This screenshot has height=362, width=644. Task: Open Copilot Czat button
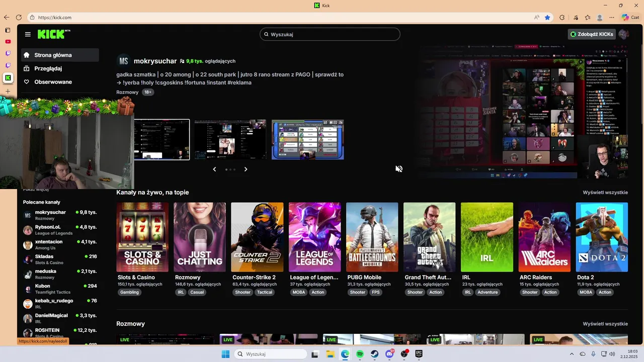pos(630,17)
